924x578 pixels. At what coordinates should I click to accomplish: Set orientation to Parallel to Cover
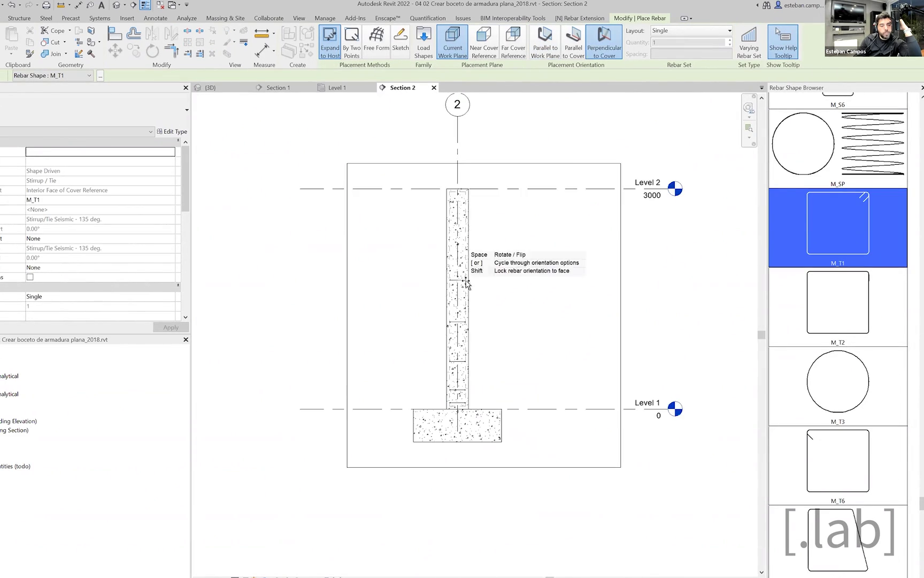[573, 42]
